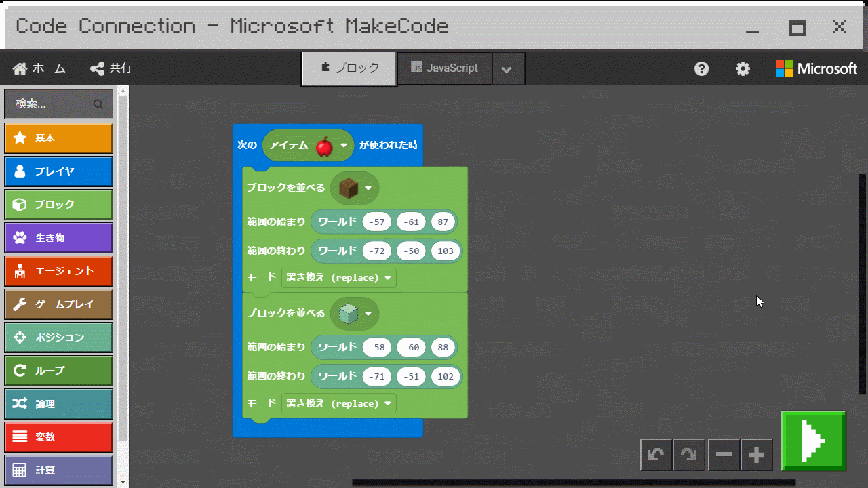
Task: Expand the apple item dropdown arrow
Action: coord(344,146)
